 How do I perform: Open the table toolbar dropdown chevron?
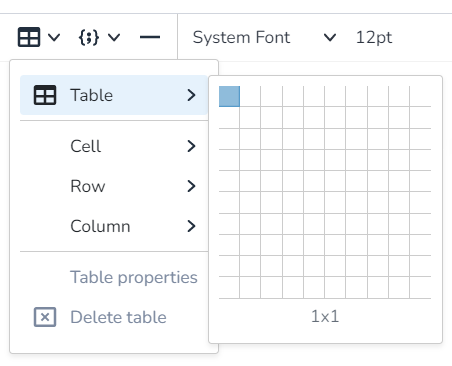click(x=54, y=37)
